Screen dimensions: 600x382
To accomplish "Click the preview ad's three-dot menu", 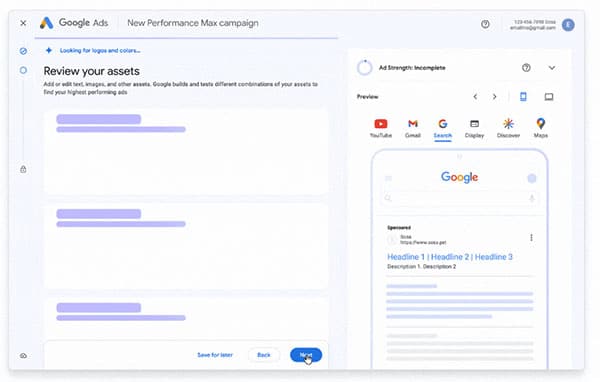I will coord(531,238).
